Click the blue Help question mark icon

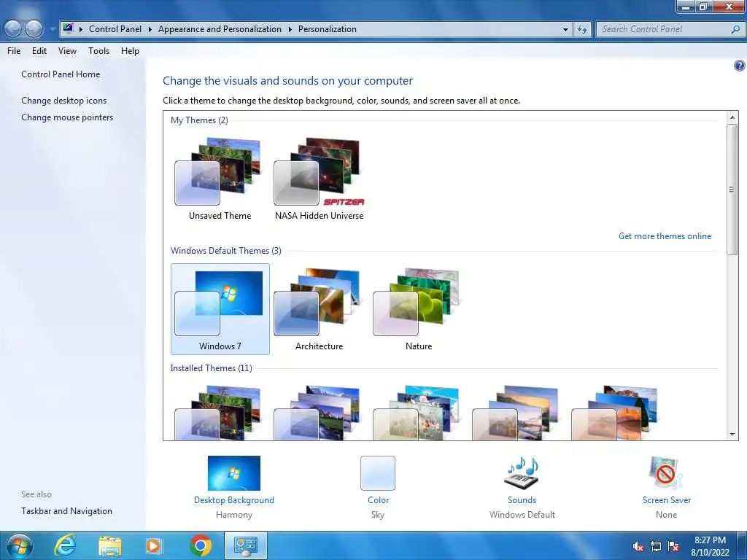740,66
